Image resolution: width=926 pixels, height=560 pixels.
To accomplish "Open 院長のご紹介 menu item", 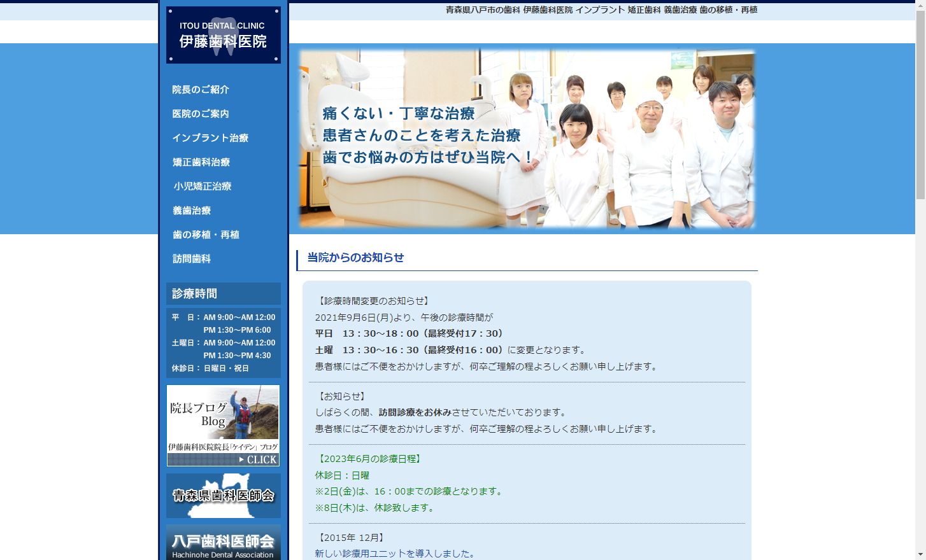I will [201, 90].
